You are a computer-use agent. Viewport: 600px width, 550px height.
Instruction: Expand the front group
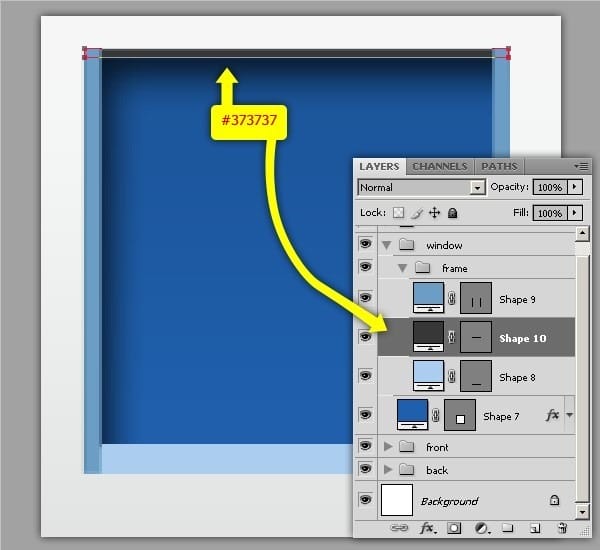click(x=388, y=446)
